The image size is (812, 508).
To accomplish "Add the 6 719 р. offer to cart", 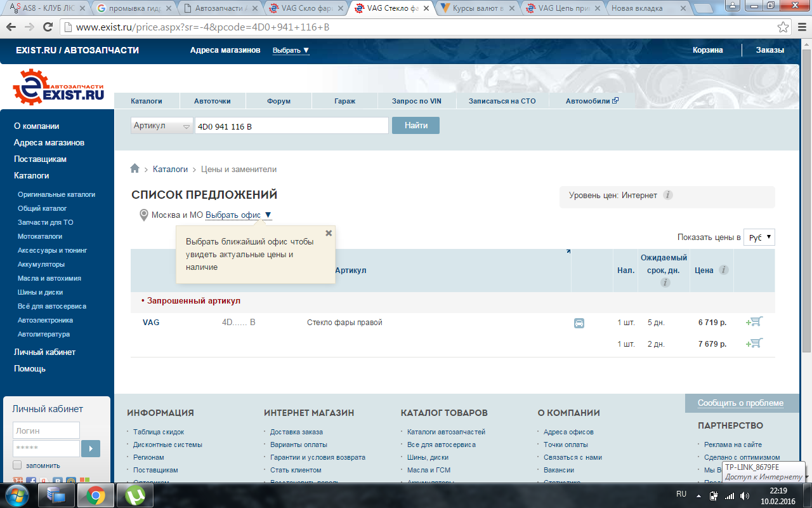I will [754, 322].
